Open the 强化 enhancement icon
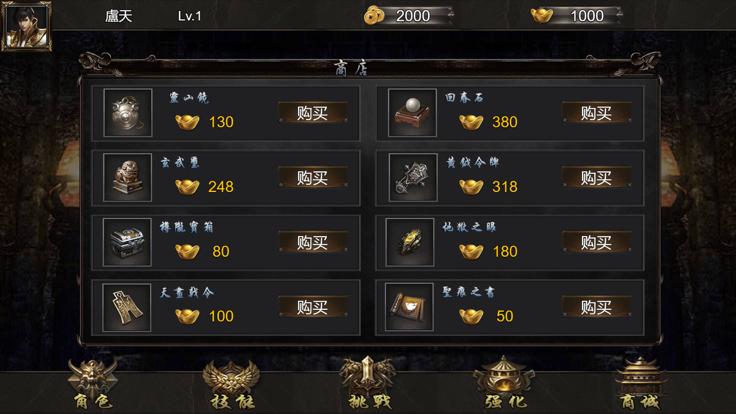This screenshot has width=736, height=414. [x=505, y=383]
